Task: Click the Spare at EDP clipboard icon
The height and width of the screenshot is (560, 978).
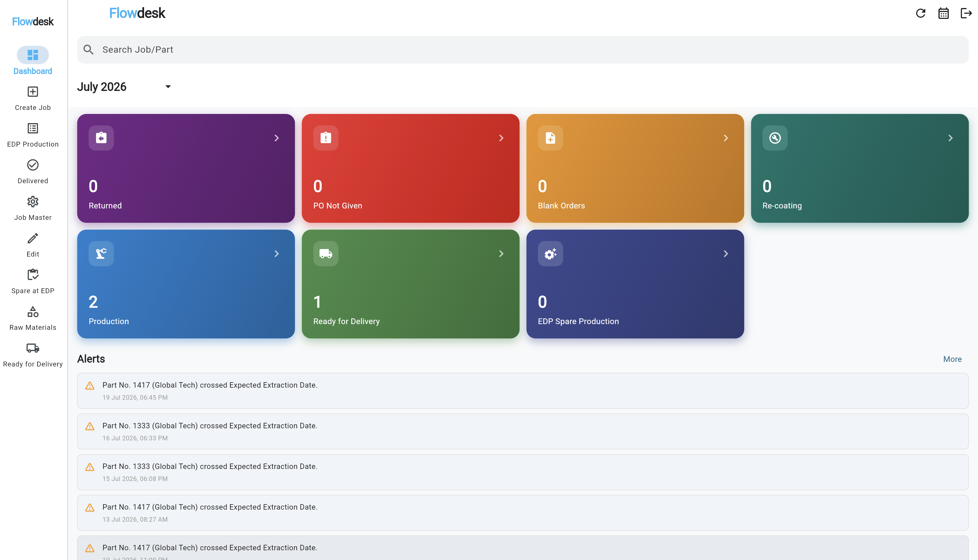Action: point(33,275)
